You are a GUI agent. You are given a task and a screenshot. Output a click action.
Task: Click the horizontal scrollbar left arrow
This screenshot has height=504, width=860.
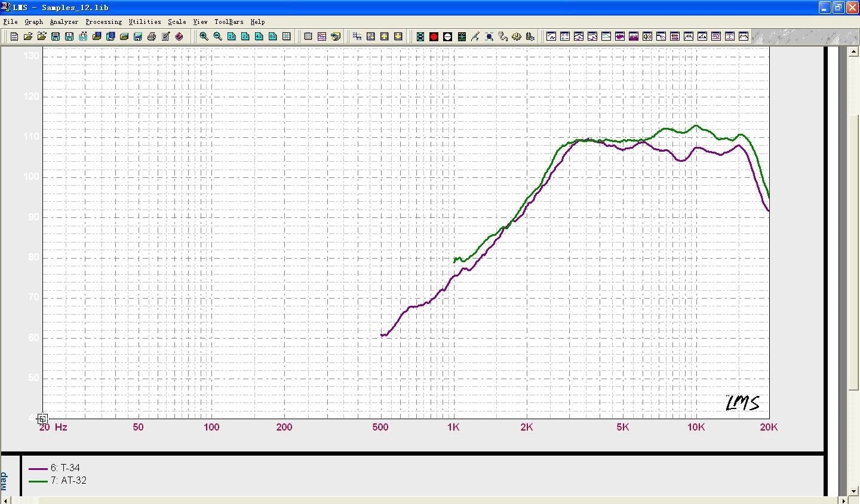6,500
